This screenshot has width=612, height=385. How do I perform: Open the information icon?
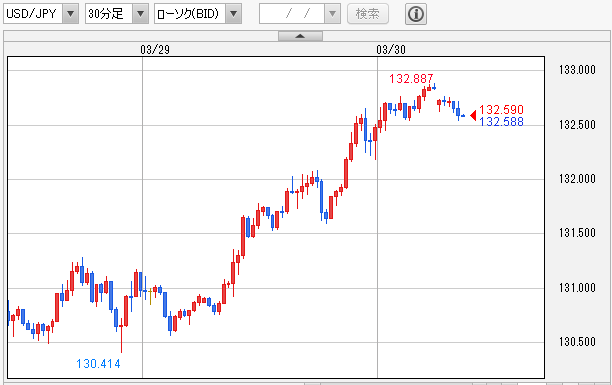tap(416, 14)
